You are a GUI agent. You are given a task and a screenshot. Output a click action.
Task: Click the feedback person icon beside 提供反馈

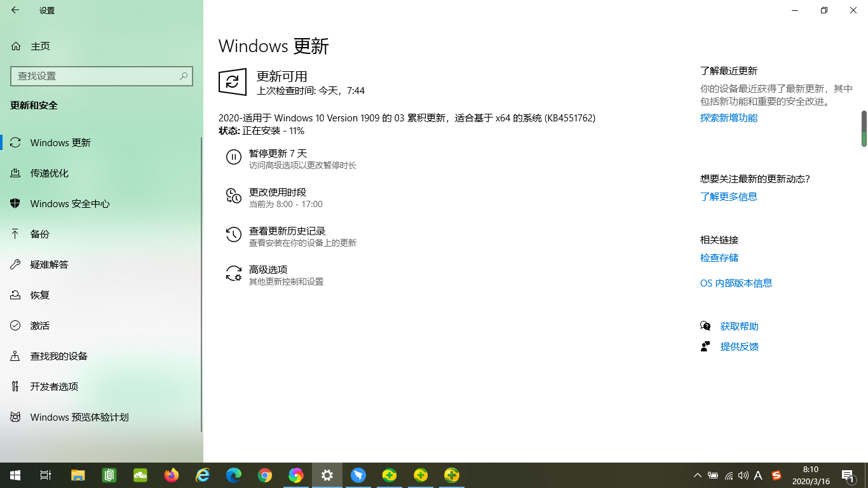click(705, 346)
